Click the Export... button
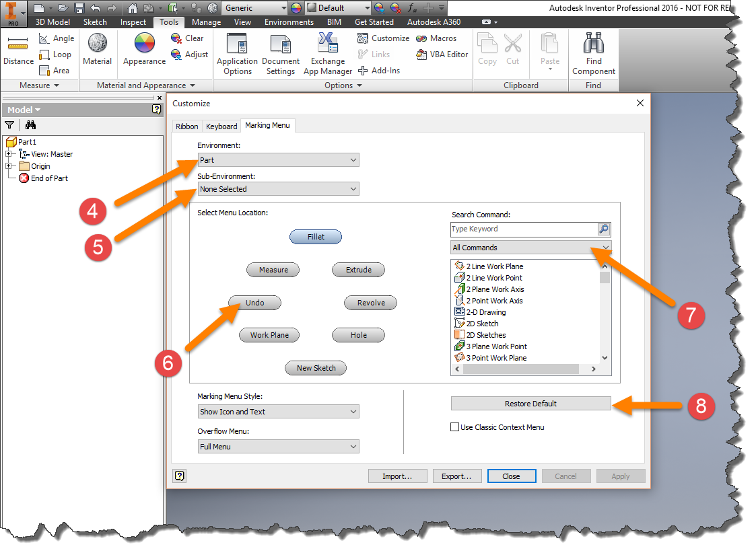 click(x=456, y=476)
